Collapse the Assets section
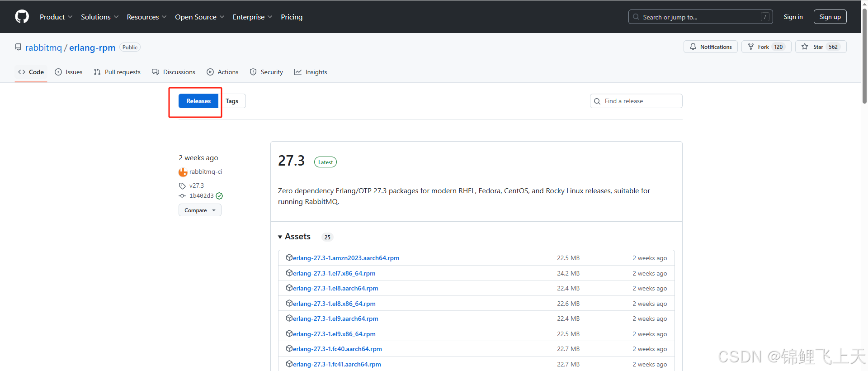Screen dimensions: 868x371 tap(294, 237)
